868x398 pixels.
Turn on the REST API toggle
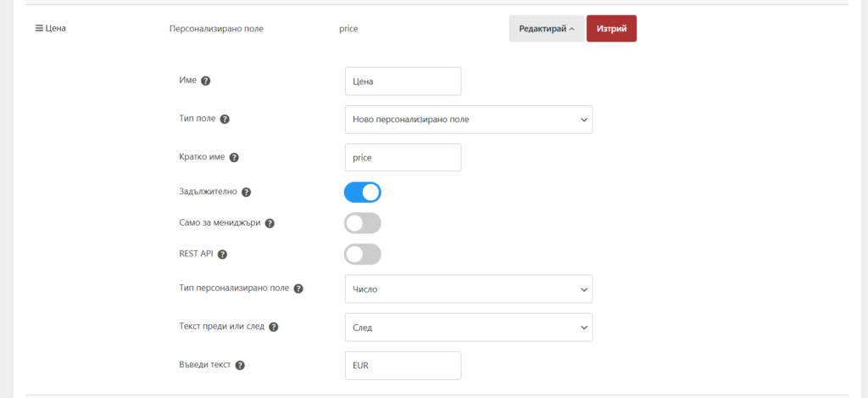pyautogui.click(x=362, y=254)
